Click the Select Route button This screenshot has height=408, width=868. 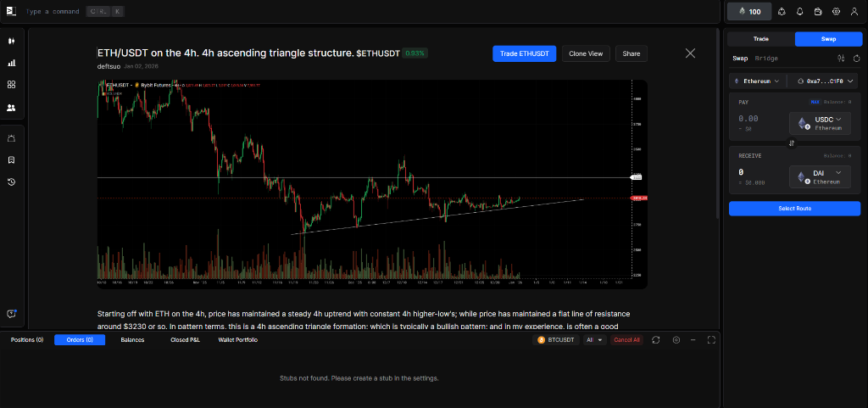tap(794, 208)
